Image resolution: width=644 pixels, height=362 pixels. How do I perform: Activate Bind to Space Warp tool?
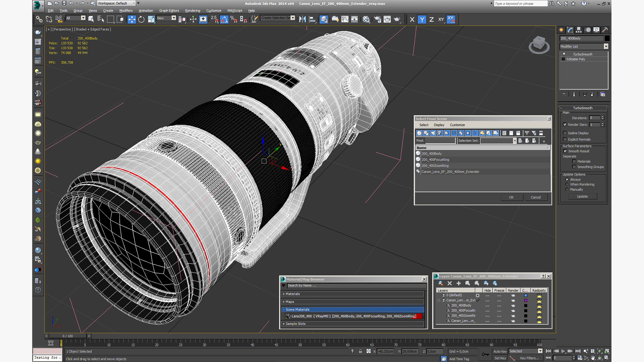(59, 19)
